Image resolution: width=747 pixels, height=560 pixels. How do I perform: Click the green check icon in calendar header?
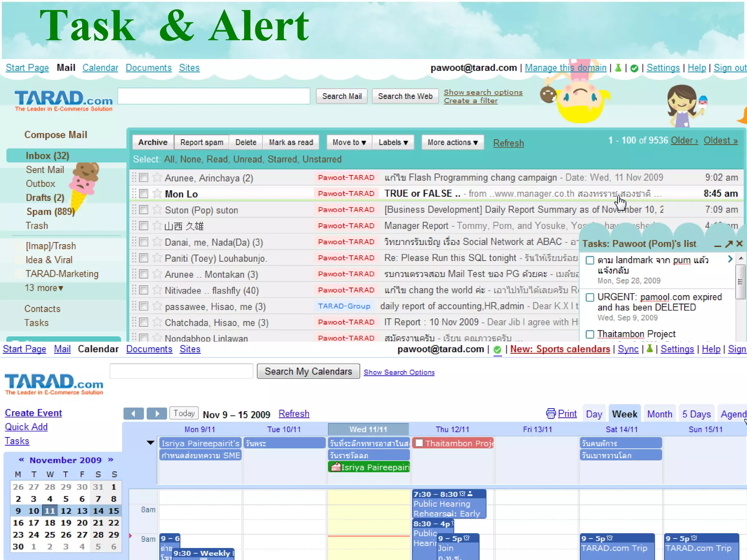[497, 350]
